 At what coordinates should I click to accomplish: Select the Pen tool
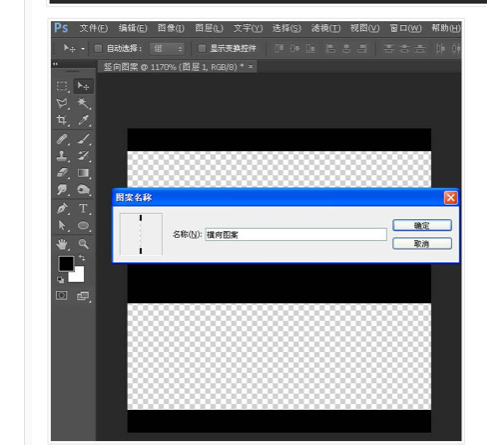(62, 208)
